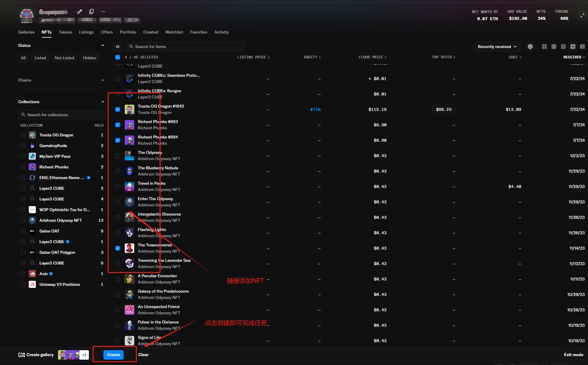Collapse the Status filter section

coord(103,46)
